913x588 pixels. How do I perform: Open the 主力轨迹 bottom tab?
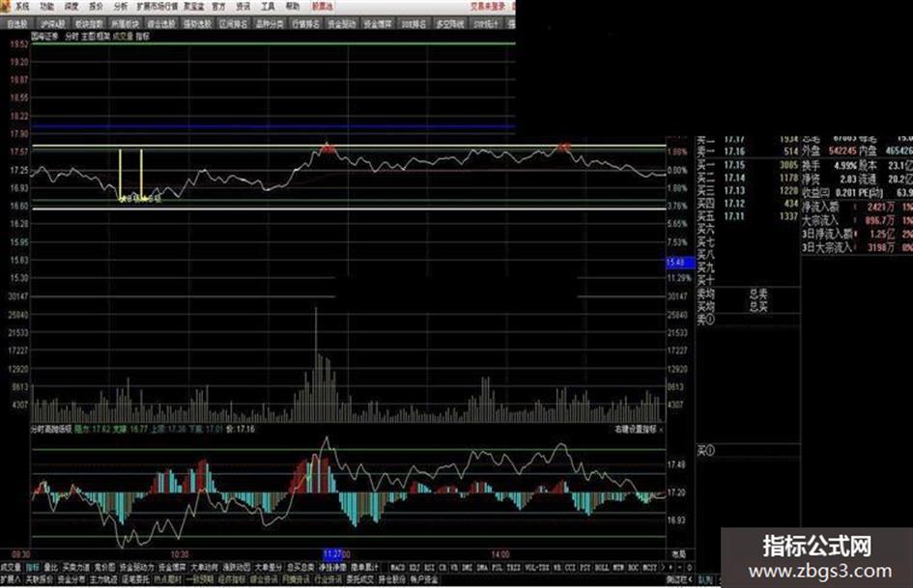(103, 580)
